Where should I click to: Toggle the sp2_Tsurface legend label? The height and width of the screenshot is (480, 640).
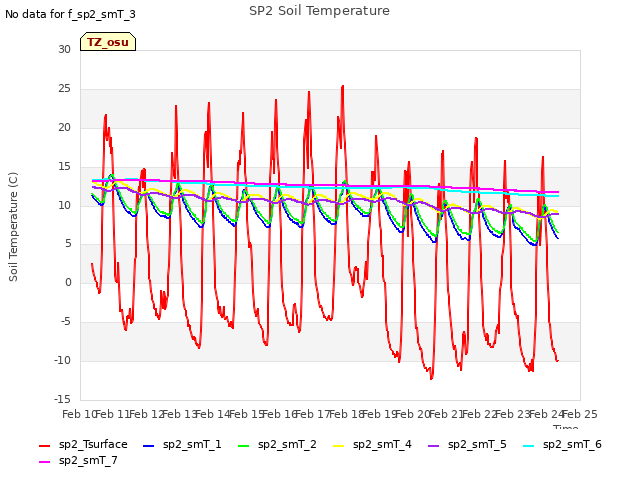pyautogui.click(x=93, y=444)
